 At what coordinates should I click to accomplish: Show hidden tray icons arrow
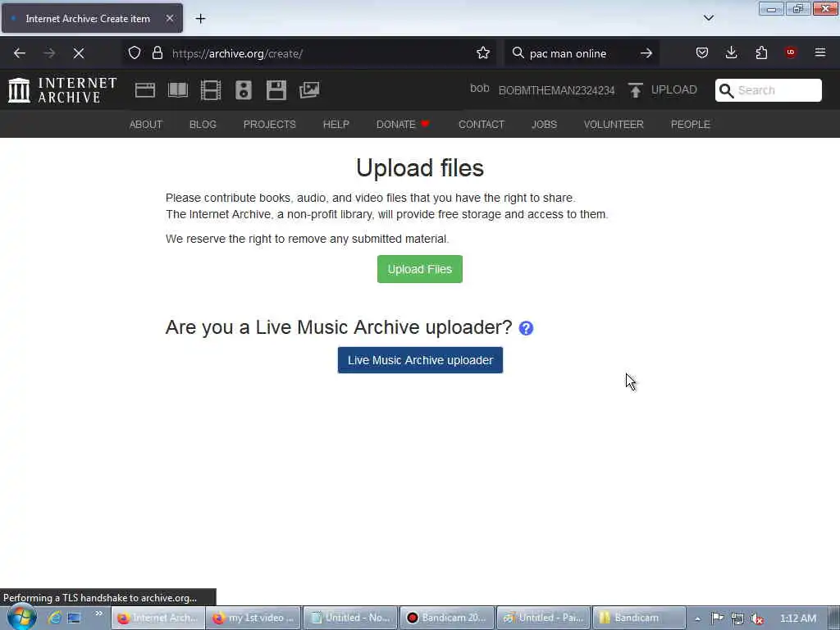[x=697, y=619]
